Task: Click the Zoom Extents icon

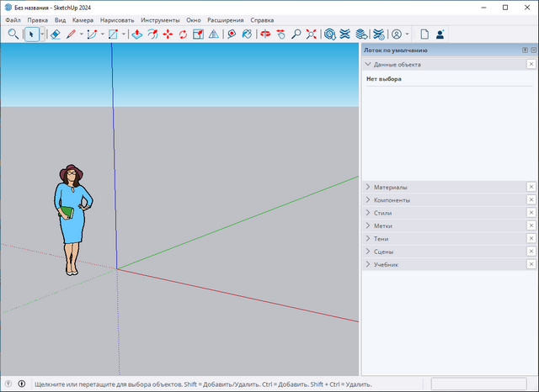Action: click(x=312, y=34)
